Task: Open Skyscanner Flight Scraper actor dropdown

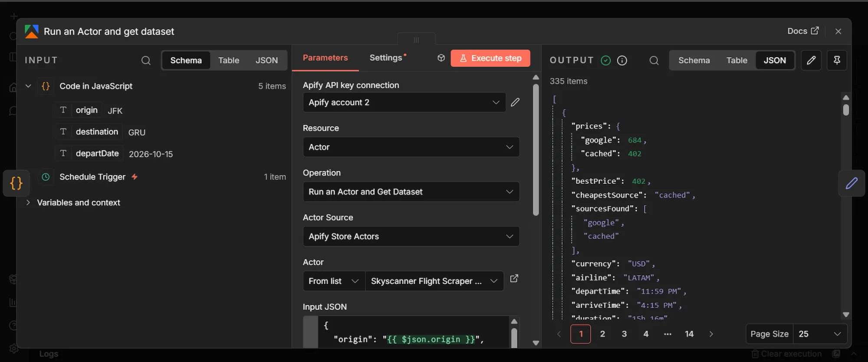Action: point(434,281)
